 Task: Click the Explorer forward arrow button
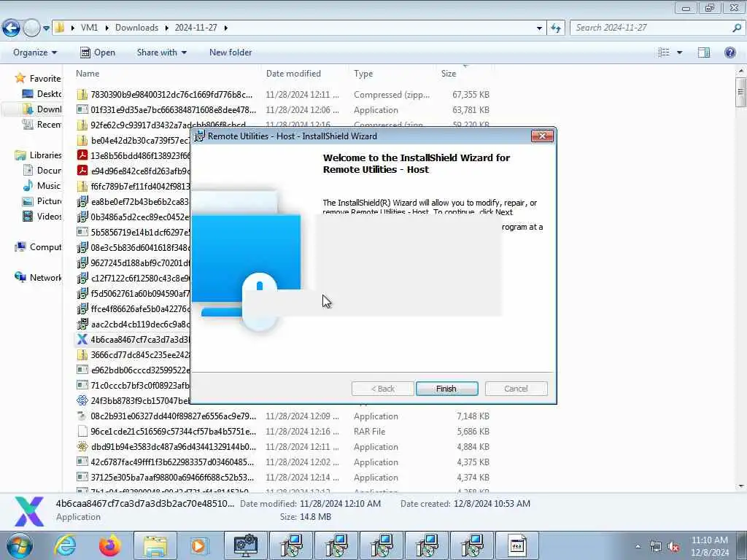click(32, 28)
